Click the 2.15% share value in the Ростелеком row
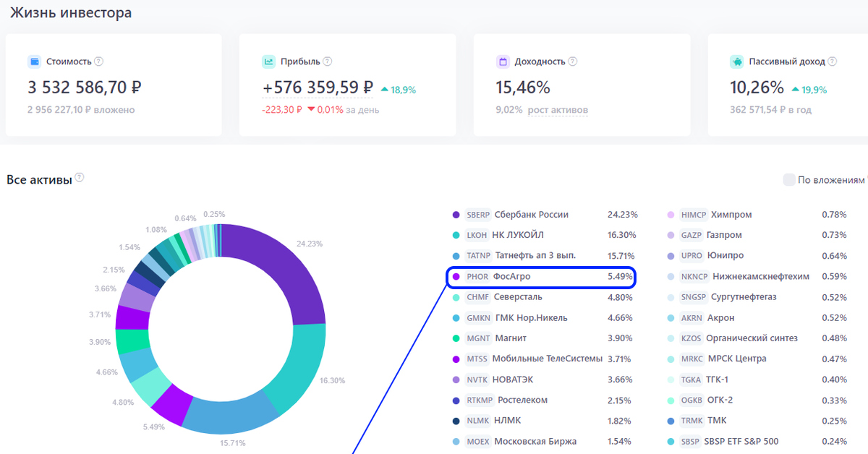 click(620, 400)
